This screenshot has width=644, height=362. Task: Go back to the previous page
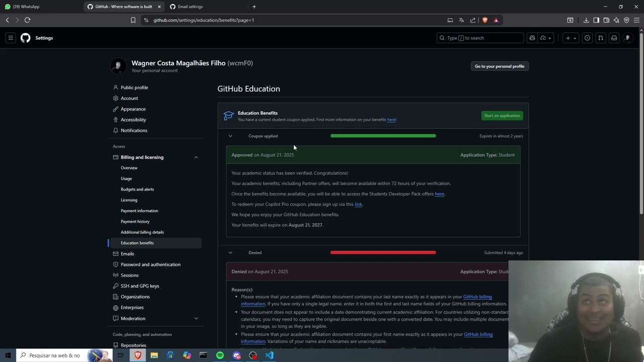[8, 20]
